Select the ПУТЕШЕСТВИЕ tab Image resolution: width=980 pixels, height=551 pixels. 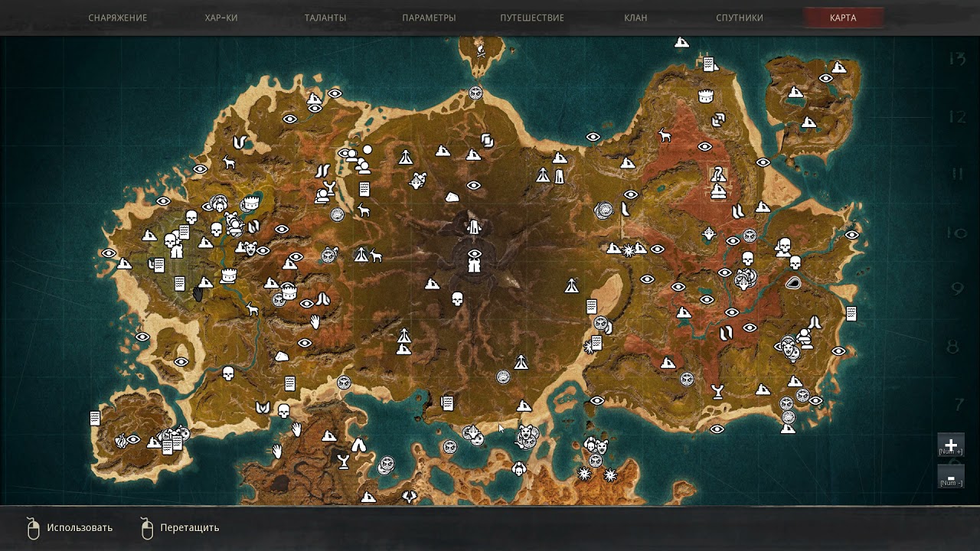click(532, 18)
